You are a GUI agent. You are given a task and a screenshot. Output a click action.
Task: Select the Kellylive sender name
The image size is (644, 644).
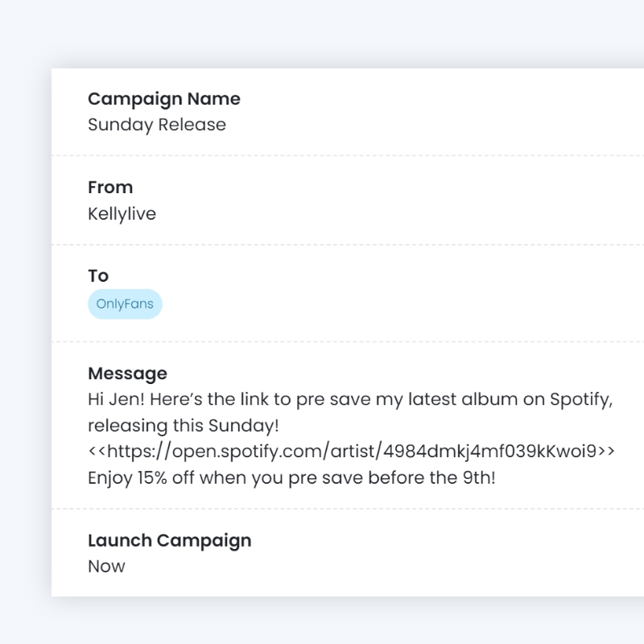pos(122,213)
